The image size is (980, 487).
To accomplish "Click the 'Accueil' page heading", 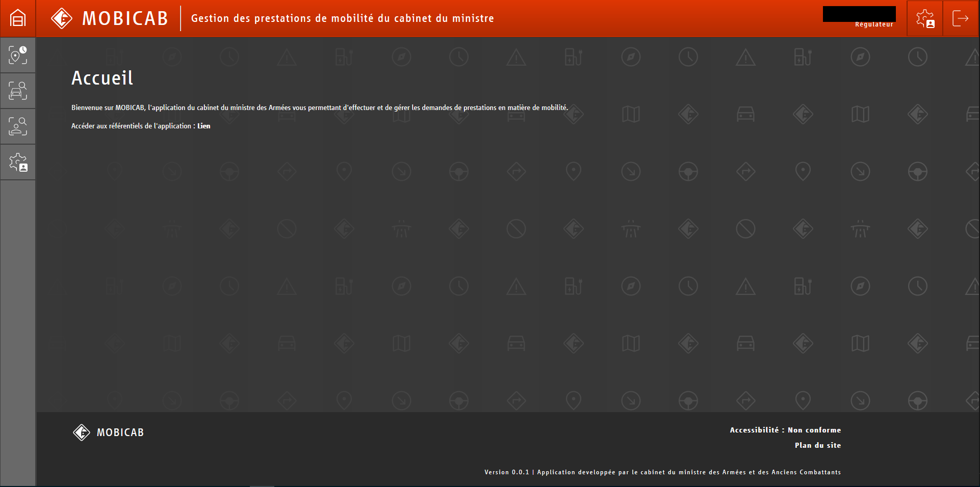I will pyautogui.click(x=102, y=78).
